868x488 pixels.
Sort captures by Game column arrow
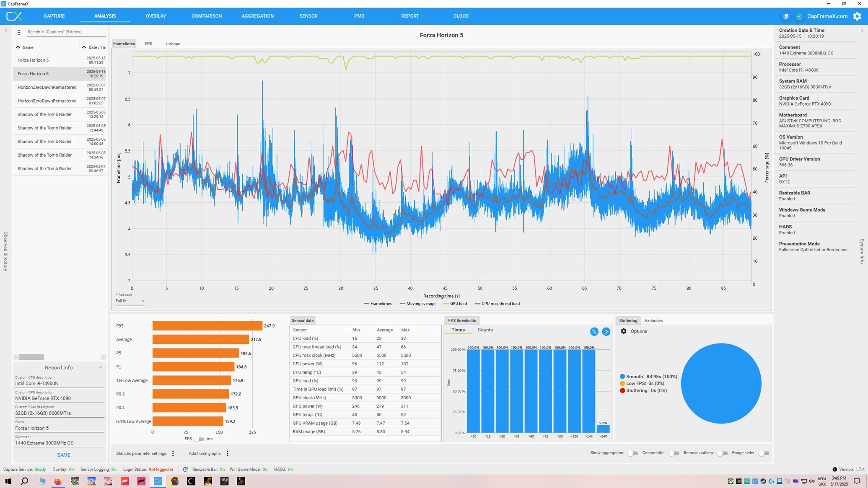coord(18,48)
